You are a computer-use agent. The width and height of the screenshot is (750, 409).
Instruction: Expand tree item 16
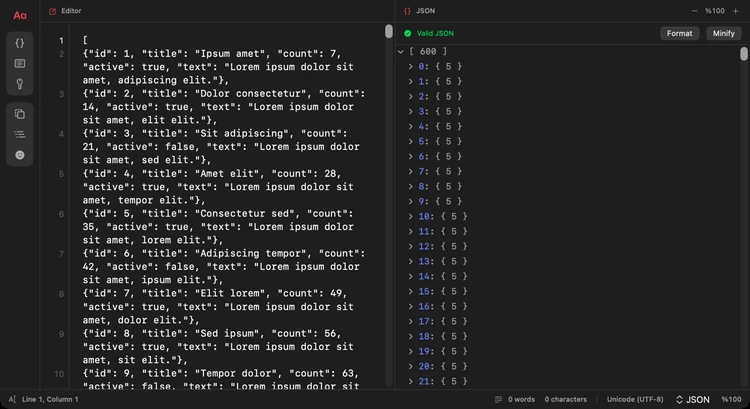coord(410,306)
